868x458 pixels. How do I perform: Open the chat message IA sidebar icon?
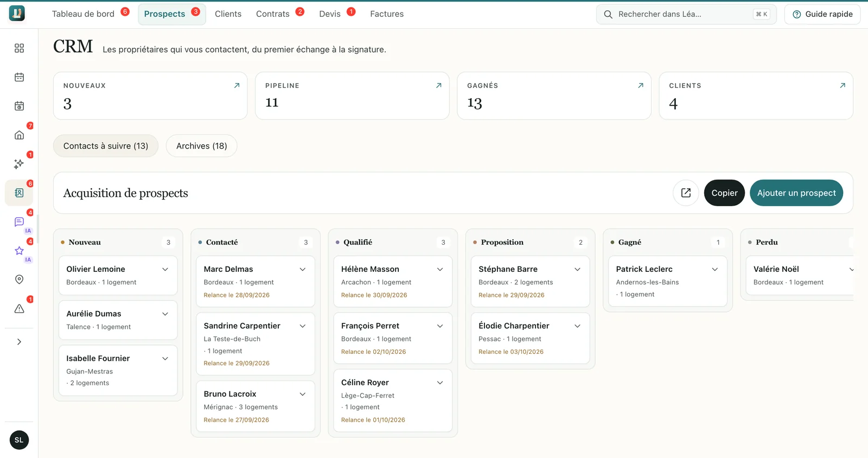point(19,221)
